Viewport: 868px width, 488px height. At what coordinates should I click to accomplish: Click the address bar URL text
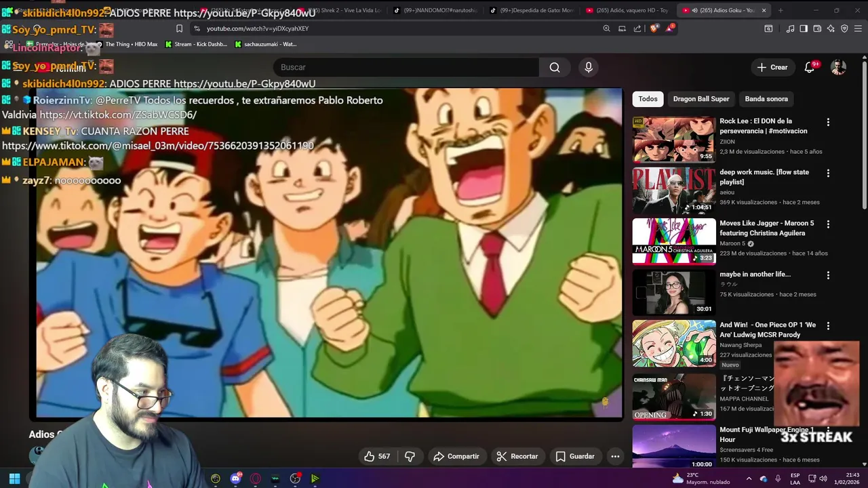tap(258, 28)
